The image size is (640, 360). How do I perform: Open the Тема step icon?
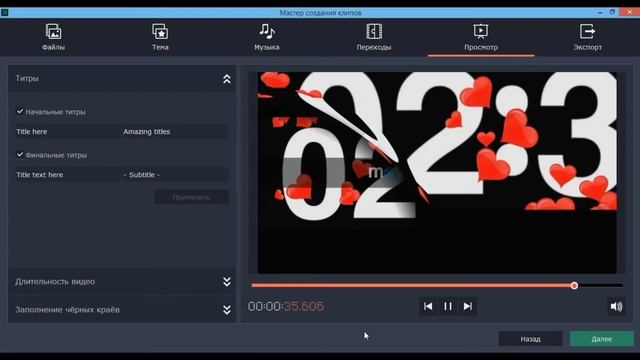(x=160, y=31)
